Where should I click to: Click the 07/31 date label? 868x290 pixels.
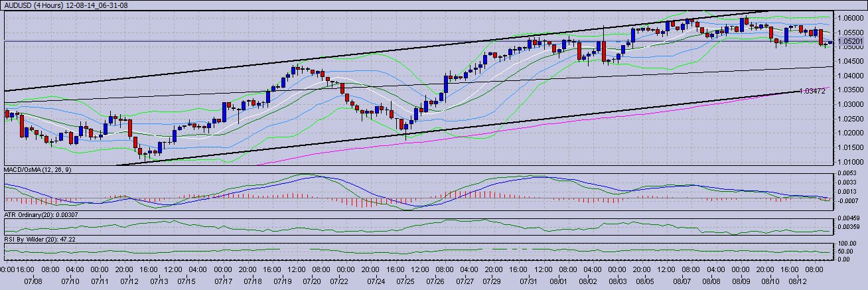[x=530, y=281]
